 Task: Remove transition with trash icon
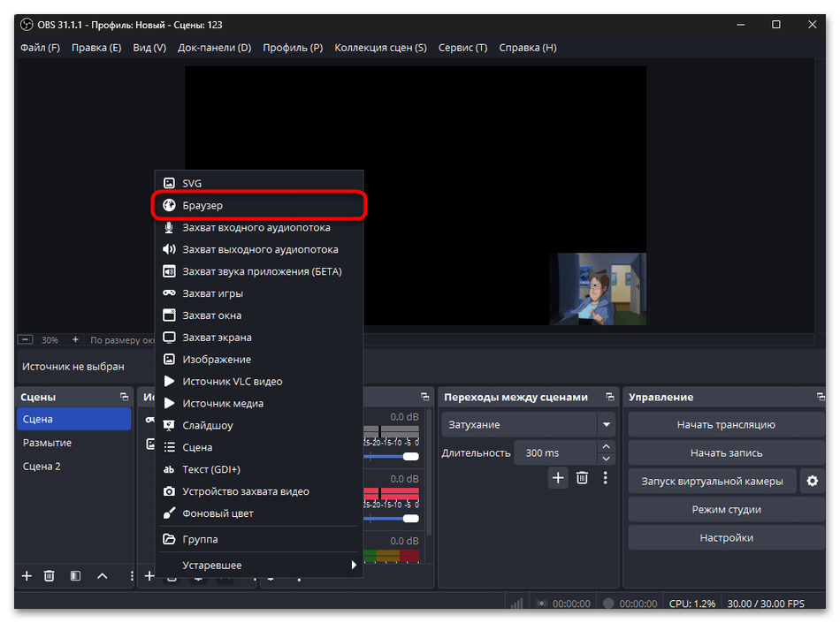[583, 477]
